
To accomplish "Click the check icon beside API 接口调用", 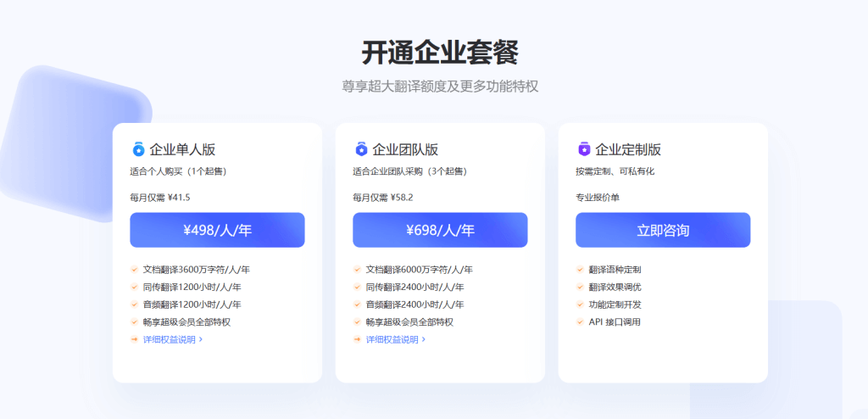I will (580, 322).
